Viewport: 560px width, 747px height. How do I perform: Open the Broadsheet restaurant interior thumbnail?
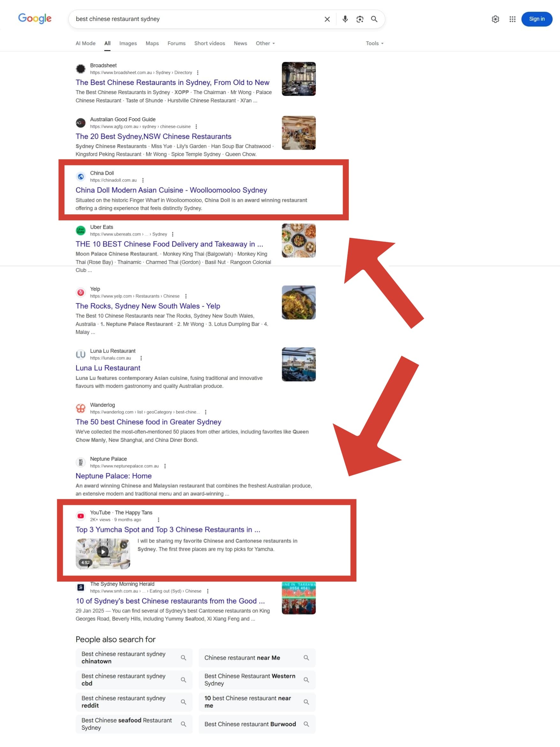tap(299, 79)
